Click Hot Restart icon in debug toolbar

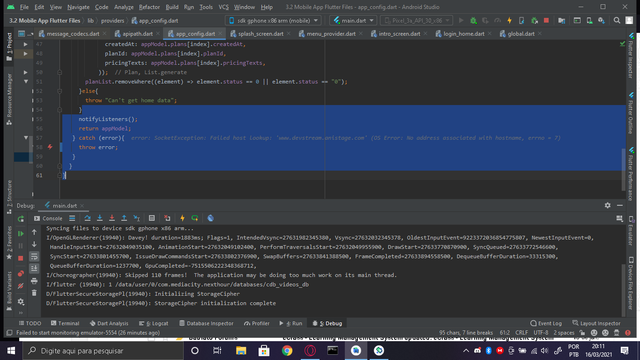195,218
